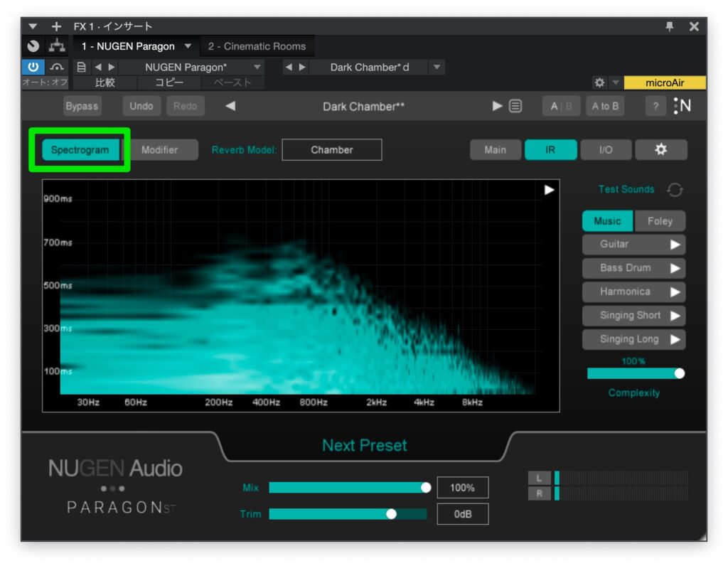728x566 pixels.
Task: Toggle the plugin power button
Action: point(33,68)
